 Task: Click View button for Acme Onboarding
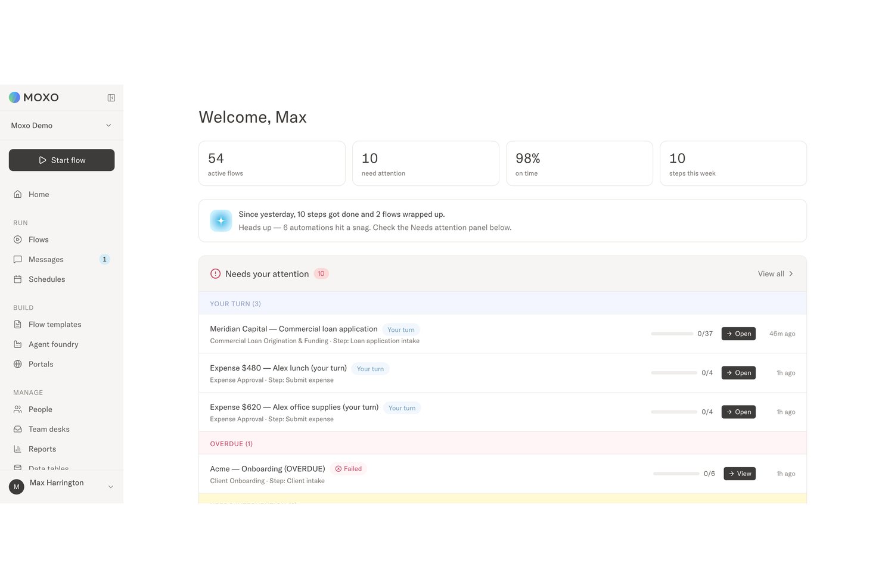740,474
